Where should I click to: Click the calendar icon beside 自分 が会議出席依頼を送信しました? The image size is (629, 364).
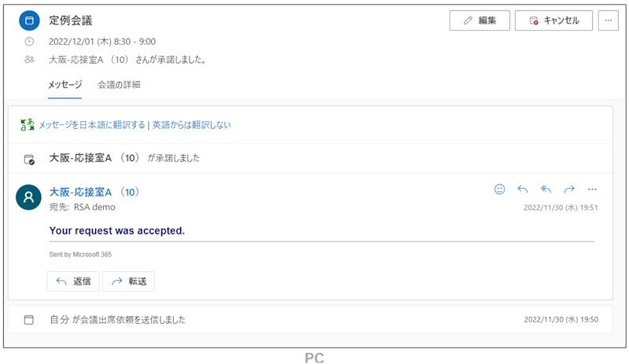[29, 319]
